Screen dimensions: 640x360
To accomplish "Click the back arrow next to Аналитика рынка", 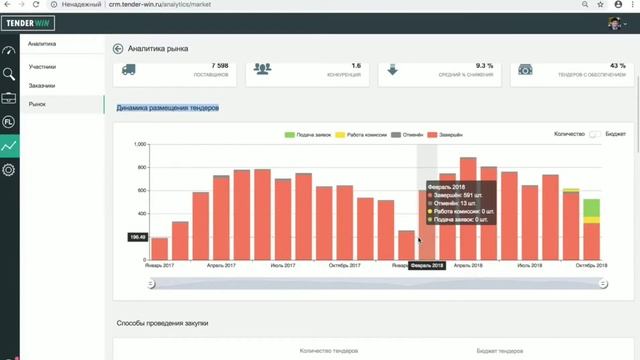I will pyautogui.click(x=118, y=49).
